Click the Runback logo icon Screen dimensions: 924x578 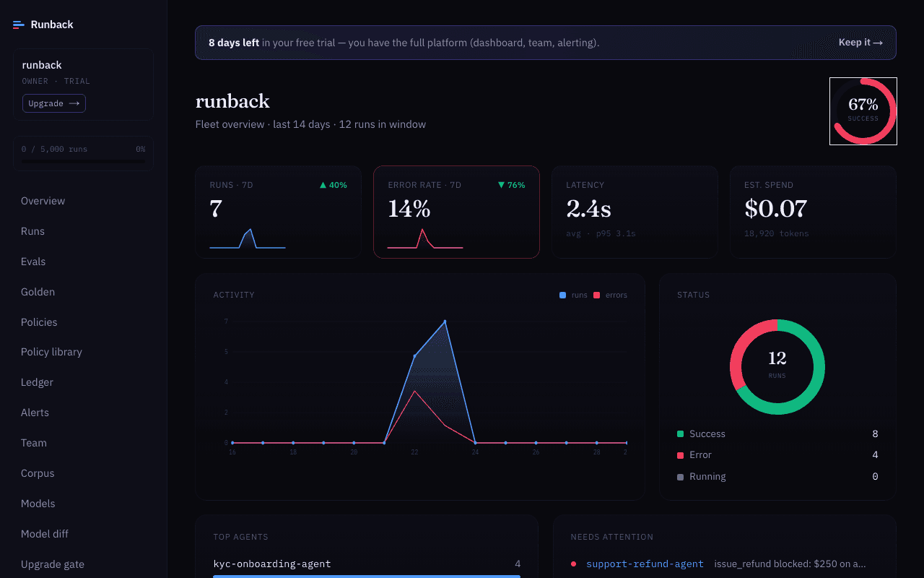coord(19,25)
